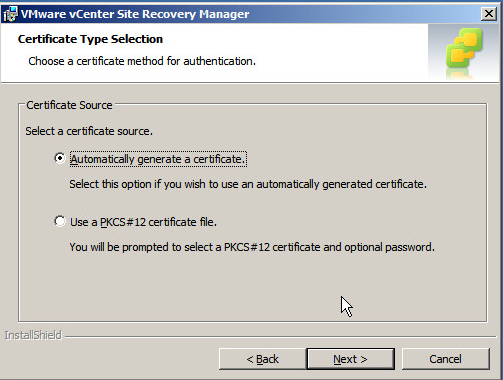Click the 'Choose a certificate method for authentication' text
The width and height of the screenshot is (503, 380).
(142, 61)
